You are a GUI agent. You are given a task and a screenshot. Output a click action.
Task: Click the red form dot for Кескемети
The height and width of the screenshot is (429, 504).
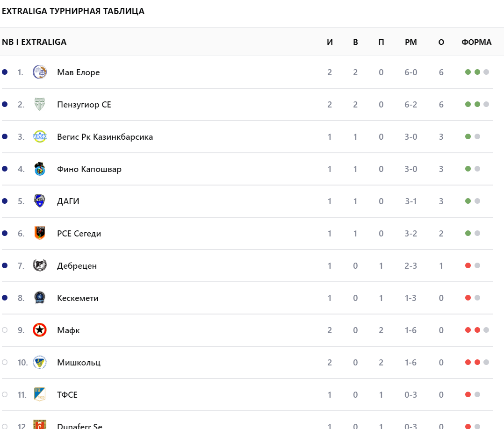(468, 298)
